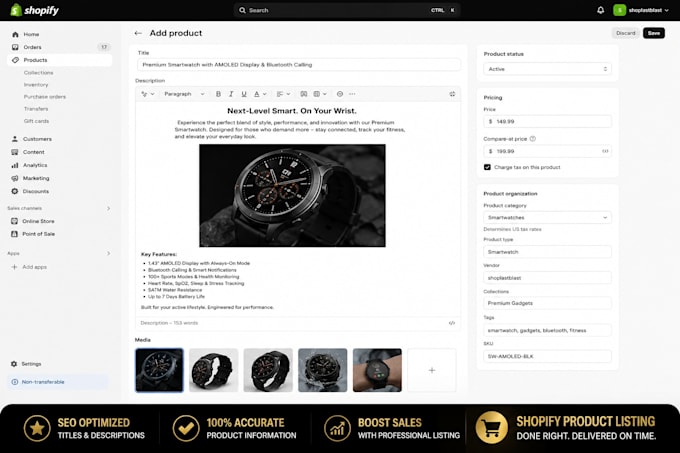
Task: Click the watch image in description
Action: click(292, 196)
